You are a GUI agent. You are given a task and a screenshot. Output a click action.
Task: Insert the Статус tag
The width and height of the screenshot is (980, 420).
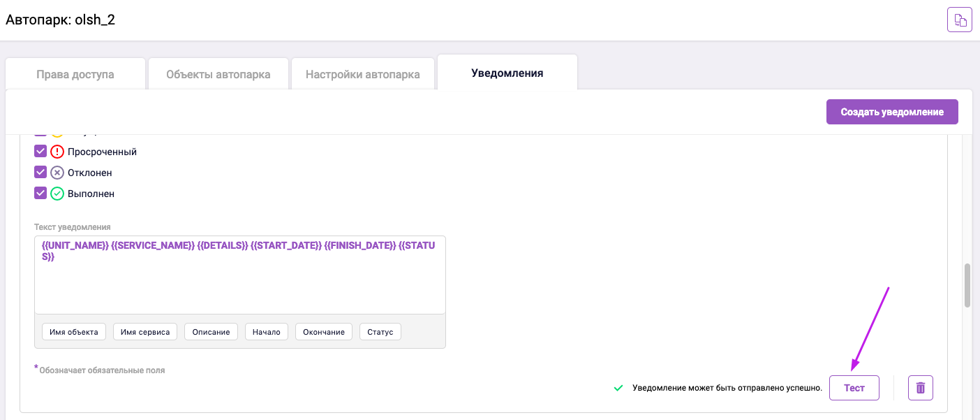[x=380, y=332]
